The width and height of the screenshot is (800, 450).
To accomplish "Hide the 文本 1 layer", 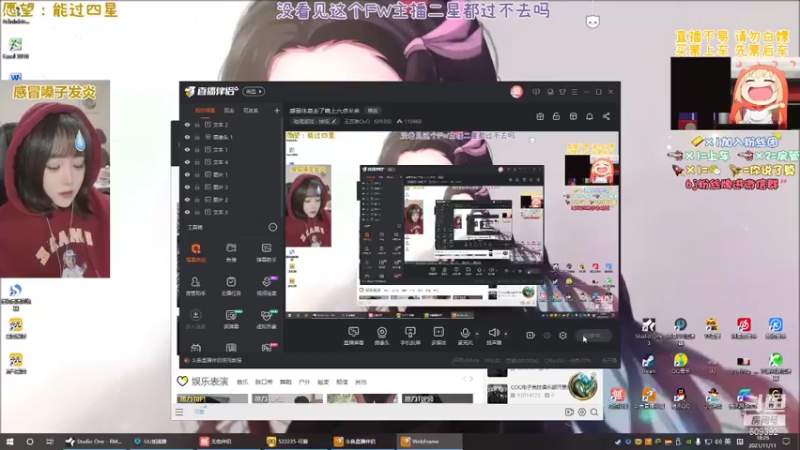I will coord(187,149).
